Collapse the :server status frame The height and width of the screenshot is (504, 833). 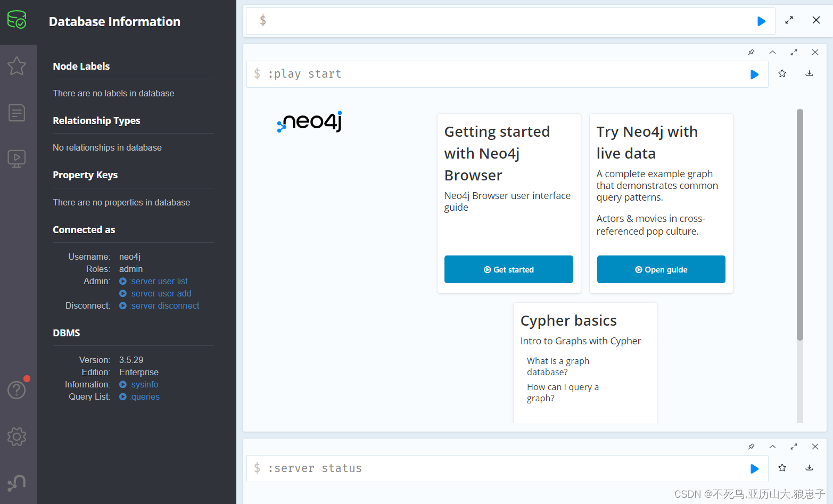(772, 447)
